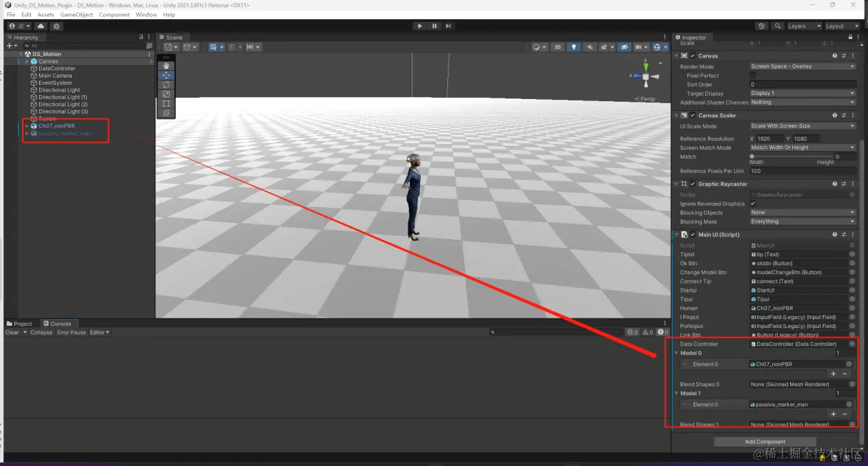
Task: Add element to Model 0 list
Action: pyautogui.click(x=833, y=374)
